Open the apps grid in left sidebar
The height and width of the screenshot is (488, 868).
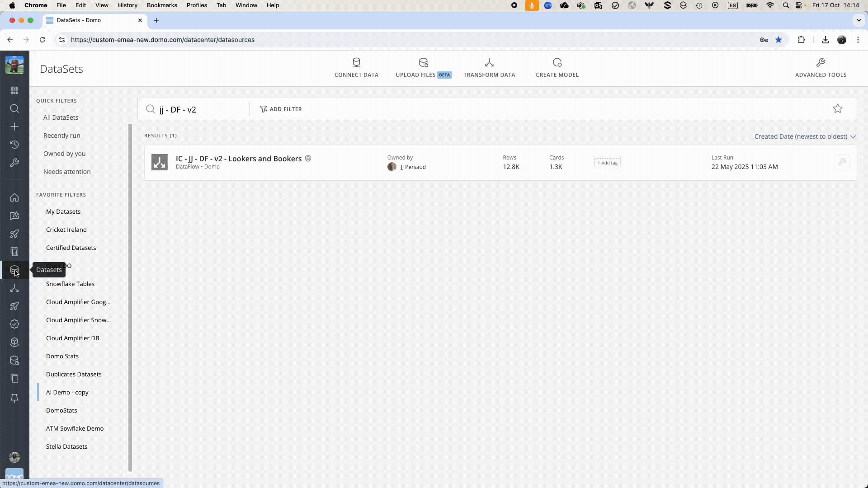pyautogui.click(x=14, y=90)
